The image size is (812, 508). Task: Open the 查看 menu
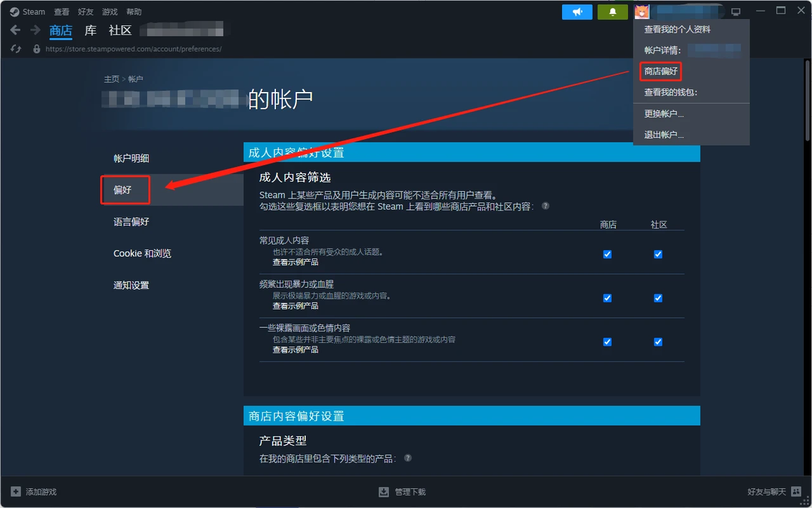pos(61,12)
